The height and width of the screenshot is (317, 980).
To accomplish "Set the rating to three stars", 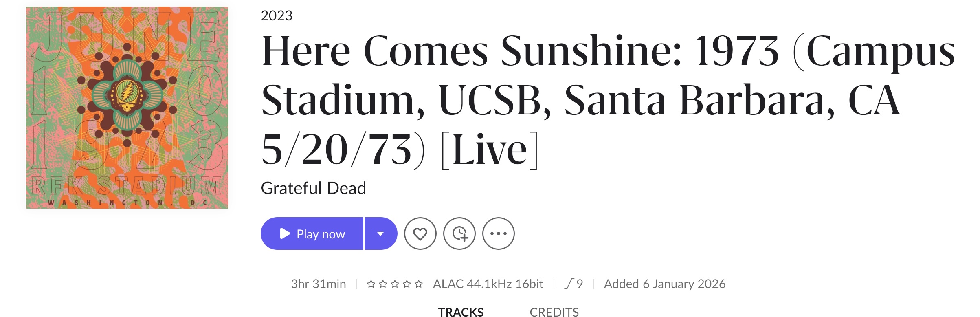I will 395,284.
